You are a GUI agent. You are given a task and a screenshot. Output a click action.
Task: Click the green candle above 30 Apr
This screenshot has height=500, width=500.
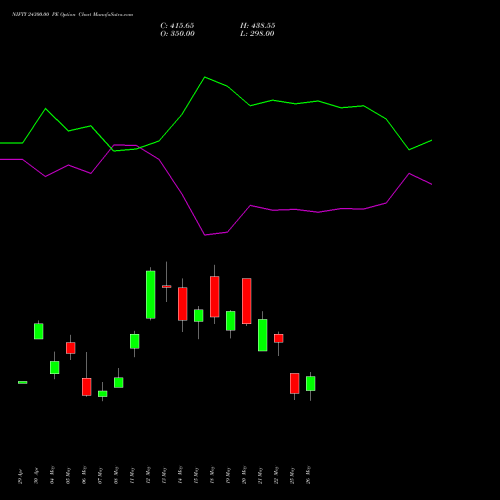pos(39,331)
